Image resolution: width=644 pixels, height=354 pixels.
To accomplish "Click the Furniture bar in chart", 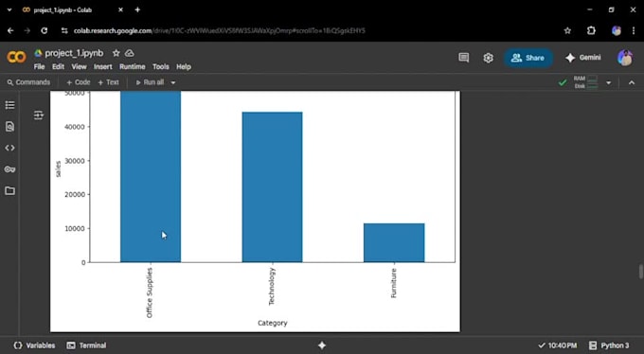I will point(394,242).
